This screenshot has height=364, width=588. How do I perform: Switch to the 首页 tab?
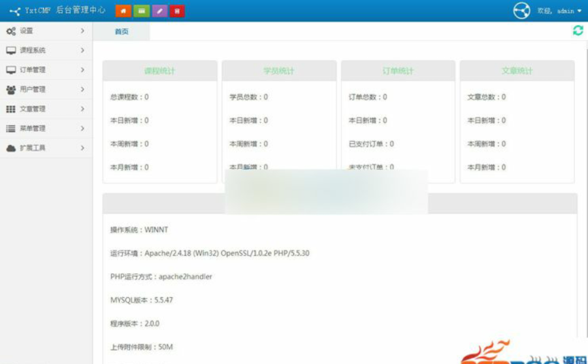[x=122, y=31]
